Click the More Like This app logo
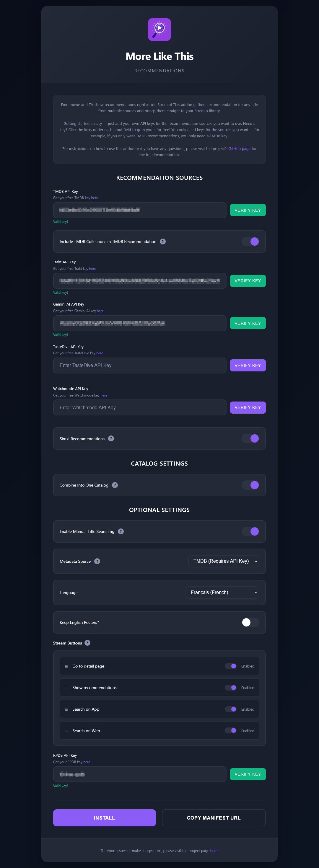 (159, 30)
